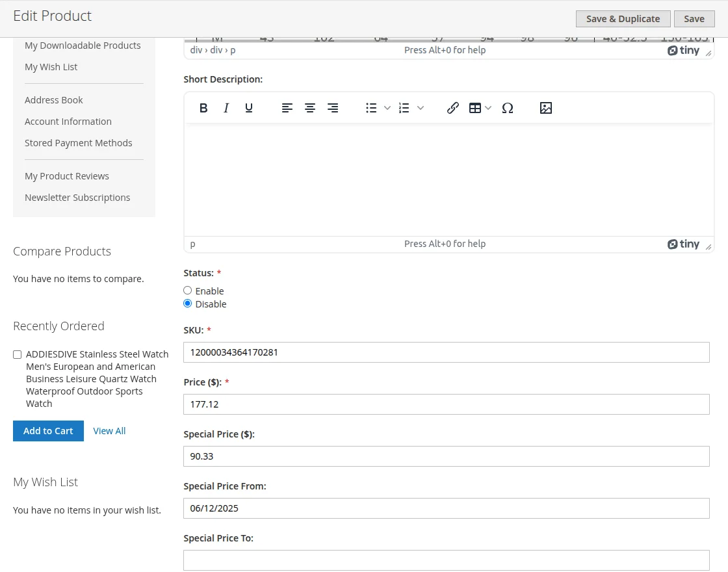
Task: Open the Insert image tool
Action: click(x=546, y=108)
